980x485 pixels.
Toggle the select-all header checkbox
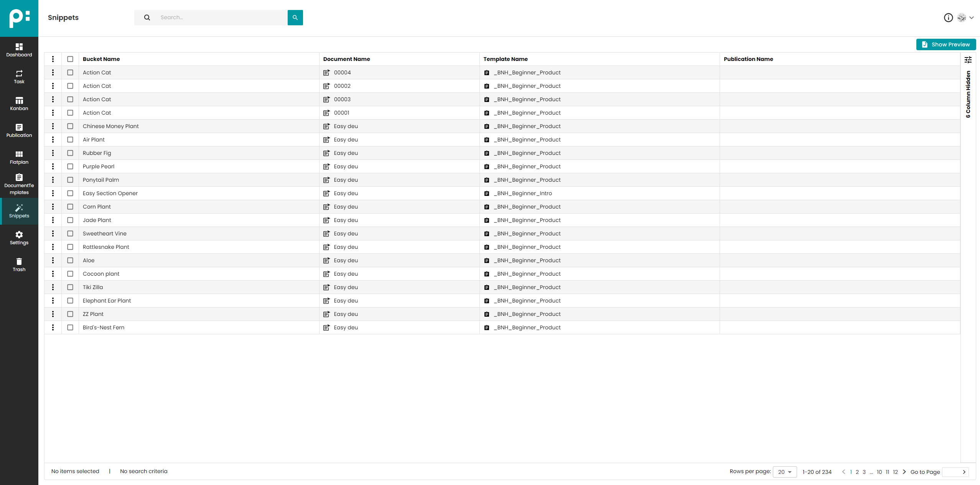[70, 59]
